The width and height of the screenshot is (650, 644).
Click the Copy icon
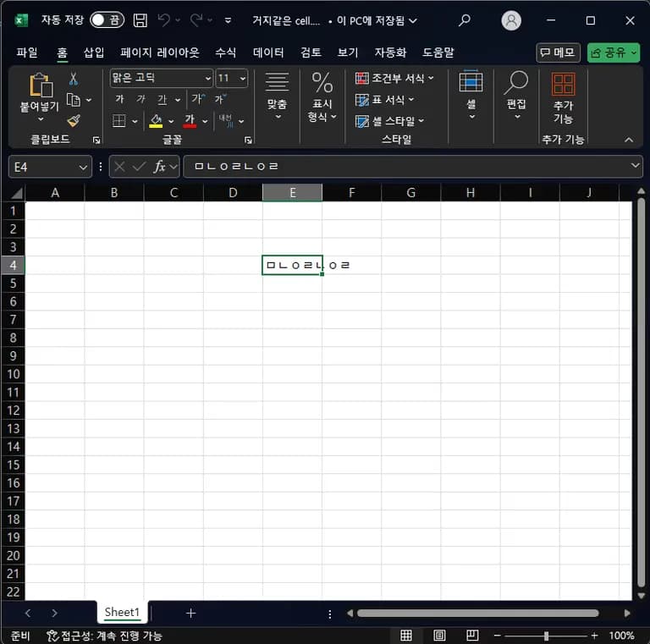(x=74, y=100)
